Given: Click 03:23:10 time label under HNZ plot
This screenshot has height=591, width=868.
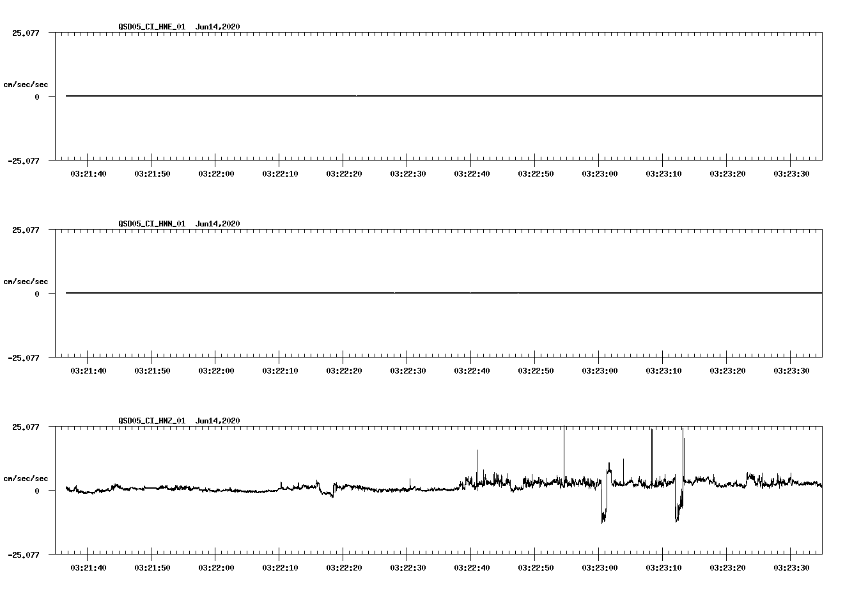Looking at the screenshot, I should [663, 568].
